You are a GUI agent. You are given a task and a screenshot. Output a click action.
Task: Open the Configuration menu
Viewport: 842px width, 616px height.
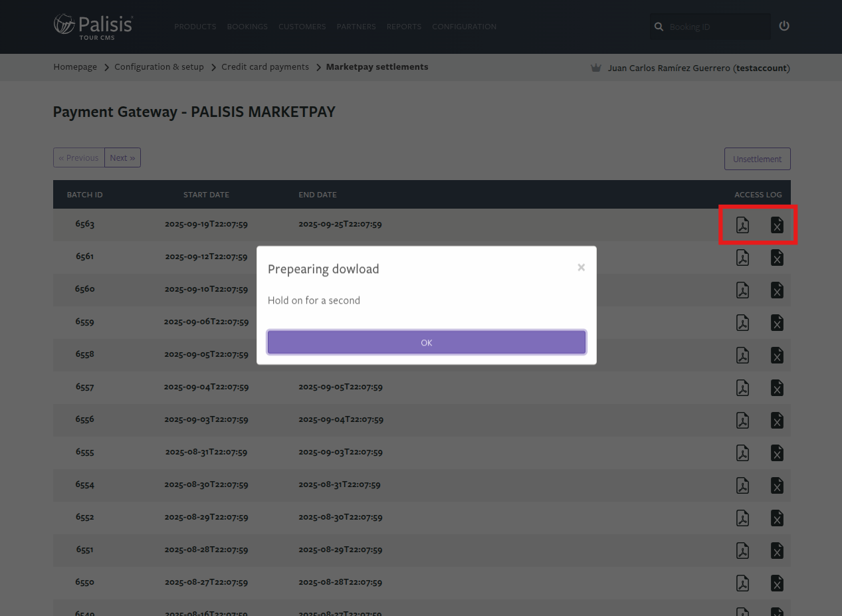pyautogui.click(x=465, y=27)
